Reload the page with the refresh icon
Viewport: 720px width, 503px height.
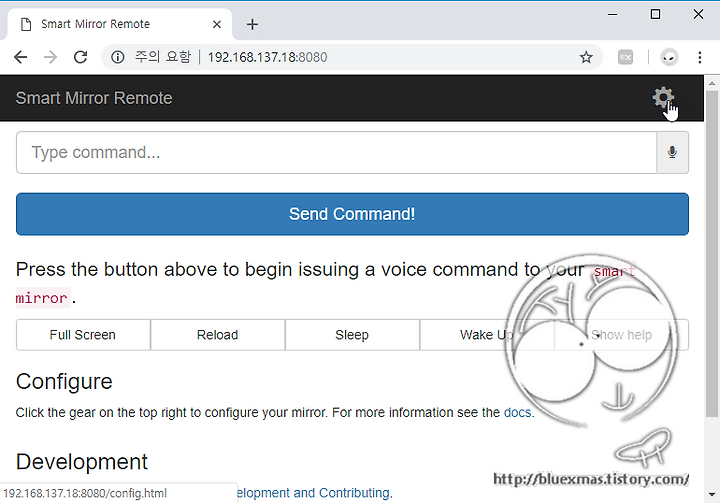[81, 57]
